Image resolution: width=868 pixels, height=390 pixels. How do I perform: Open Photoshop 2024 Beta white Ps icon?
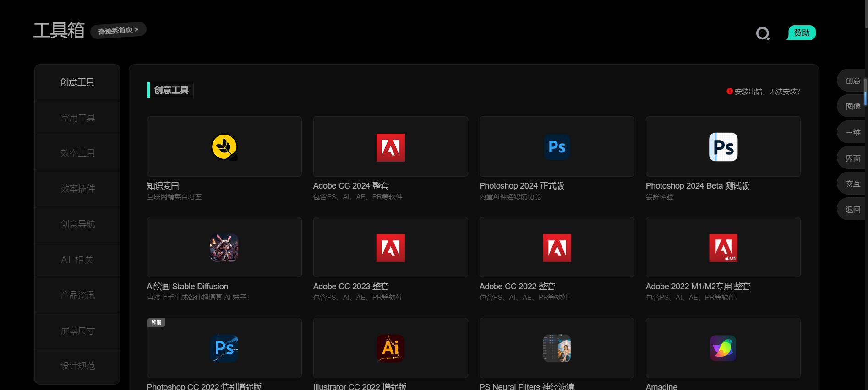tap(723, 147)
